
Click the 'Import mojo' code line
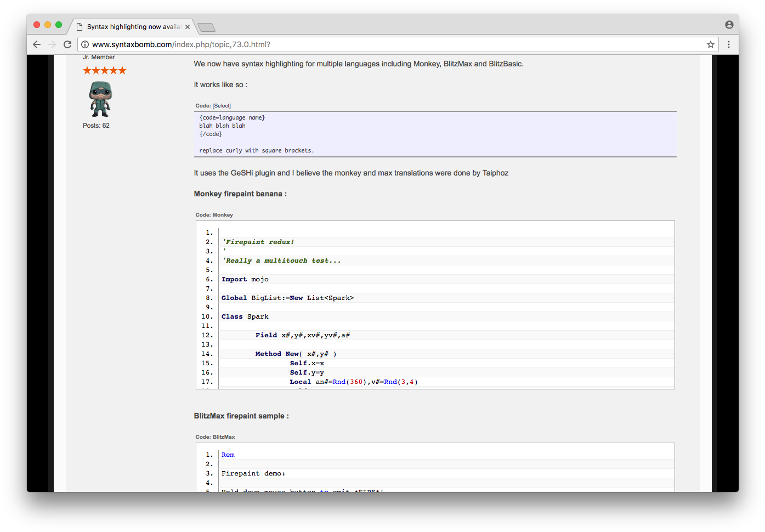pos(245,279)
